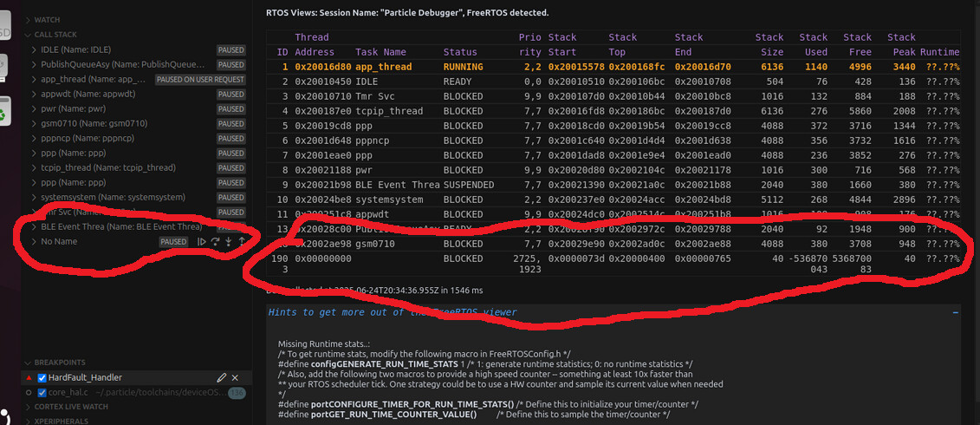The width and height of the screenshot is (980, 425).
Task: Click the IDLE task name in the RTOS table
Action: click(367, 82)
